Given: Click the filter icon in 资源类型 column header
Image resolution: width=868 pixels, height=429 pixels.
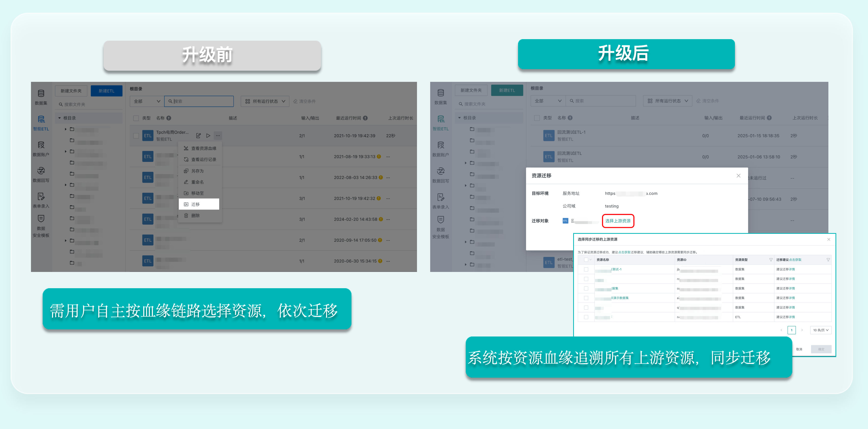Looking at the screenshot, I should tap(771, 260).
